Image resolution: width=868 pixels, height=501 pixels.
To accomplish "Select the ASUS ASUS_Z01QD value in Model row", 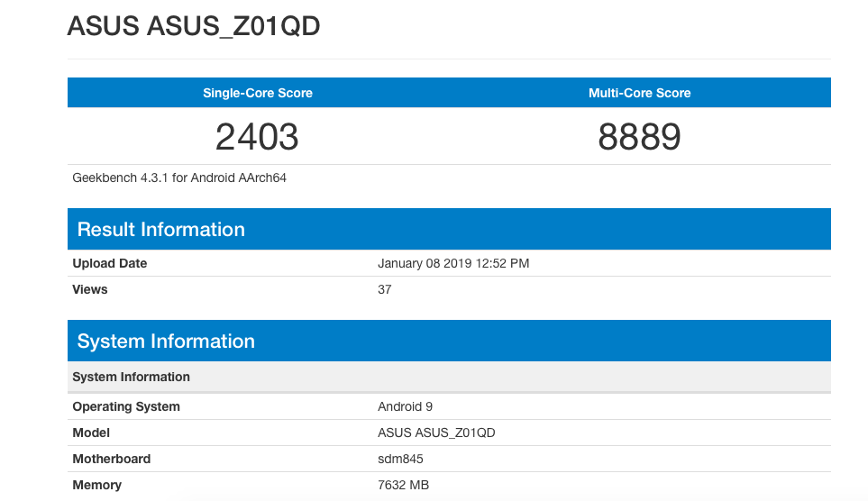I will (436, 433).
